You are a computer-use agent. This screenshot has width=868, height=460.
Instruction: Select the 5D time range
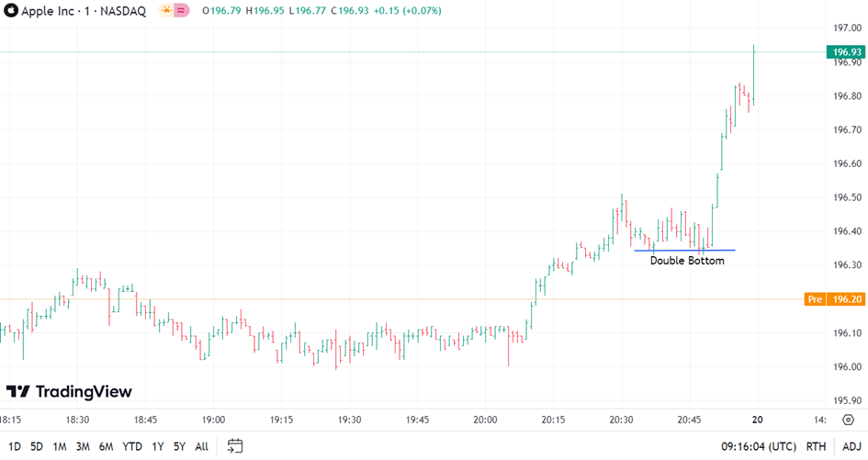[37, 446]
